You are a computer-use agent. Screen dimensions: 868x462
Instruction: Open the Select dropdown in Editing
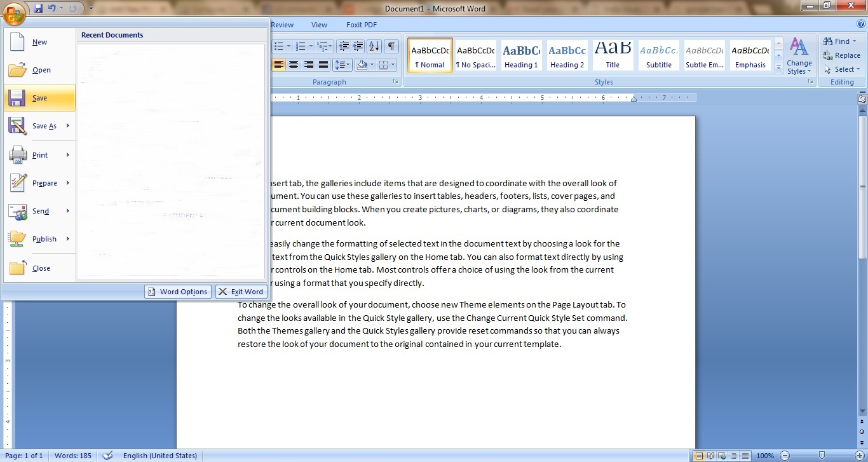[841, 69]
